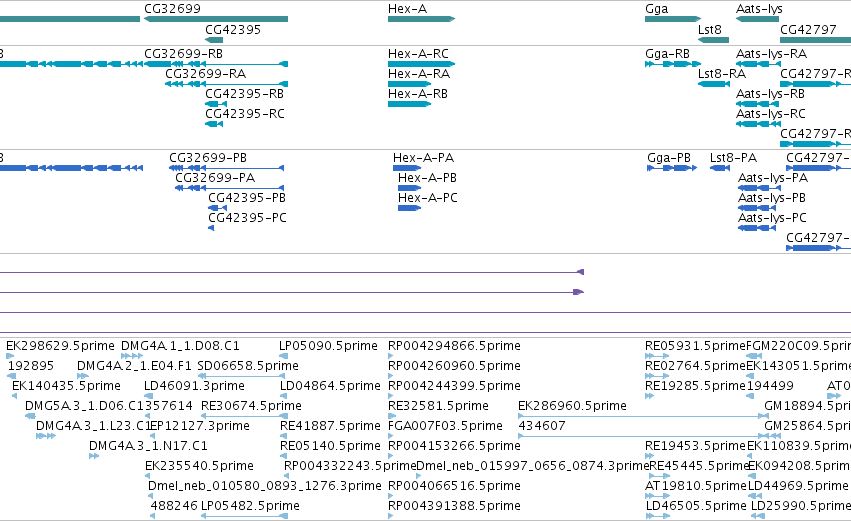Open EST LD46091.3prime

(x=194, y=386)
